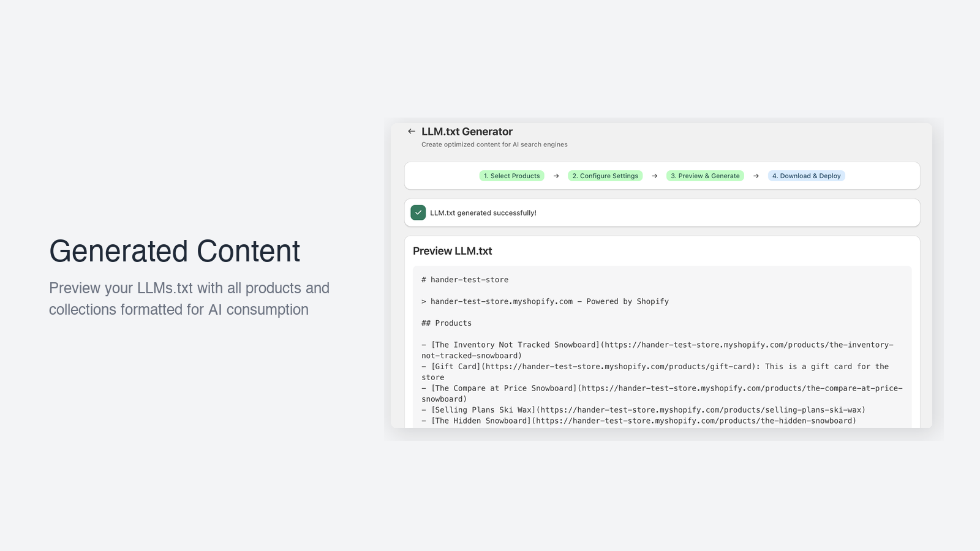
Task: Click the LLM.txt Generator title
Action: coord(467,131)
